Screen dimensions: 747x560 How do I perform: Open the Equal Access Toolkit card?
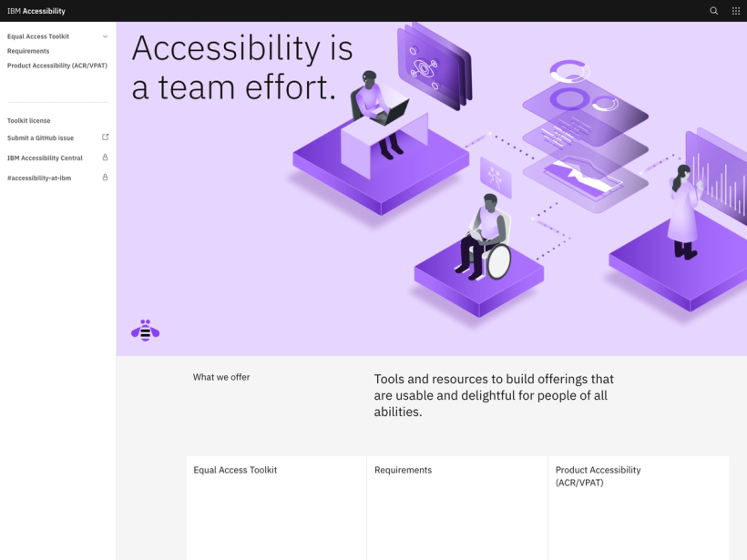[276, 508]
